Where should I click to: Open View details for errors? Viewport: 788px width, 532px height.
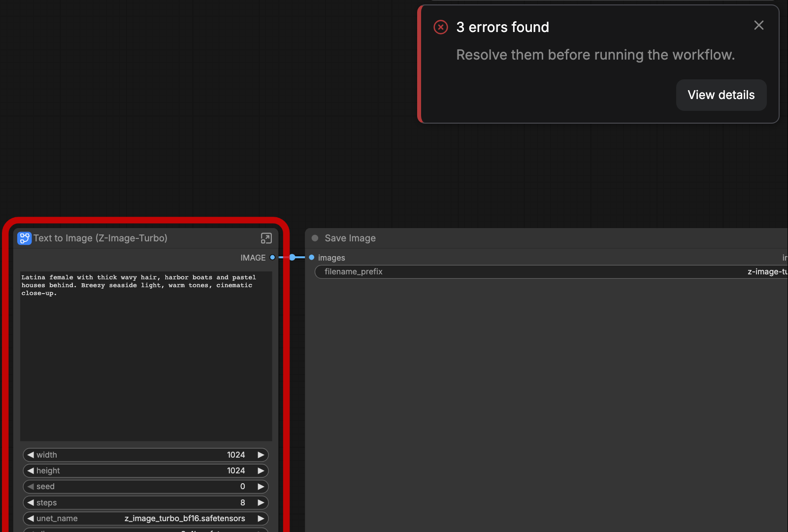point(721,95)
